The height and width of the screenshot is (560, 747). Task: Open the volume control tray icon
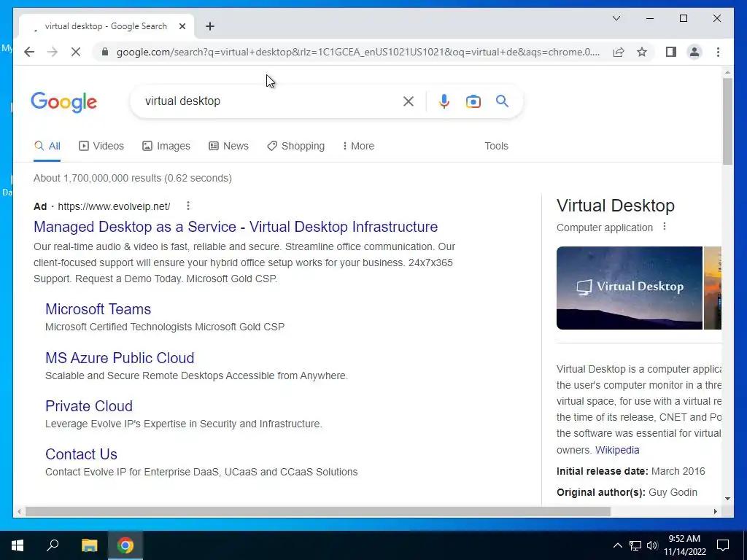(x=652, y=545)
